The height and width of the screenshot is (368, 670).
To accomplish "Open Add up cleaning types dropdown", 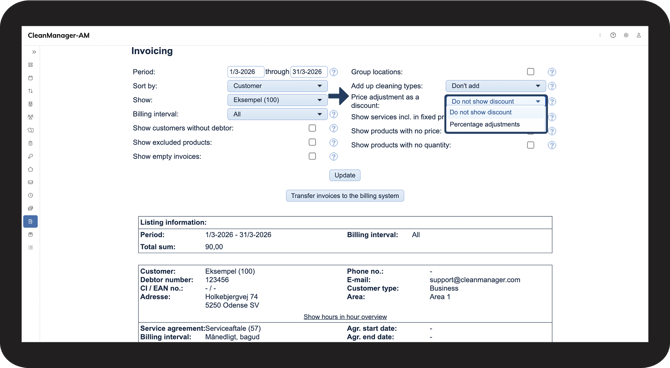I will click(496, 86).
